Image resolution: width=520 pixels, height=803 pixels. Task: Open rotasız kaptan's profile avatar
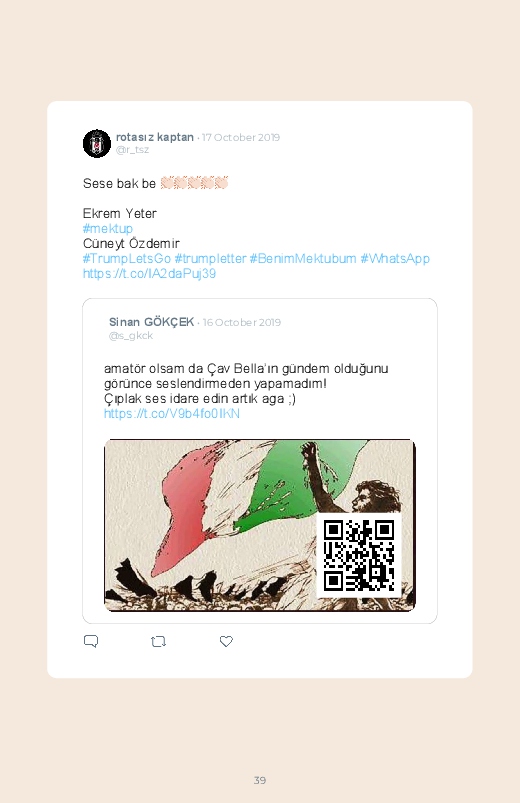click(x=97, y=143)
